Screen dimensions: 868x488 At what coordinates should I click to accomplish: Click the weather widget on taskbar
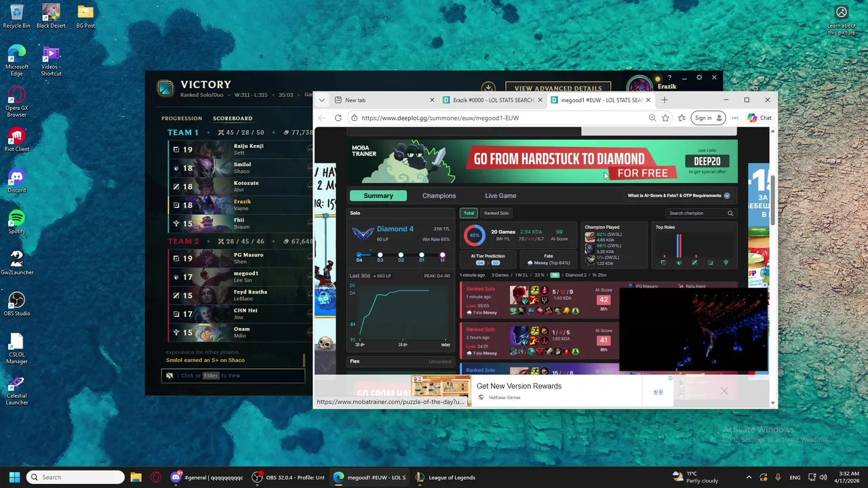coord(695,477)
